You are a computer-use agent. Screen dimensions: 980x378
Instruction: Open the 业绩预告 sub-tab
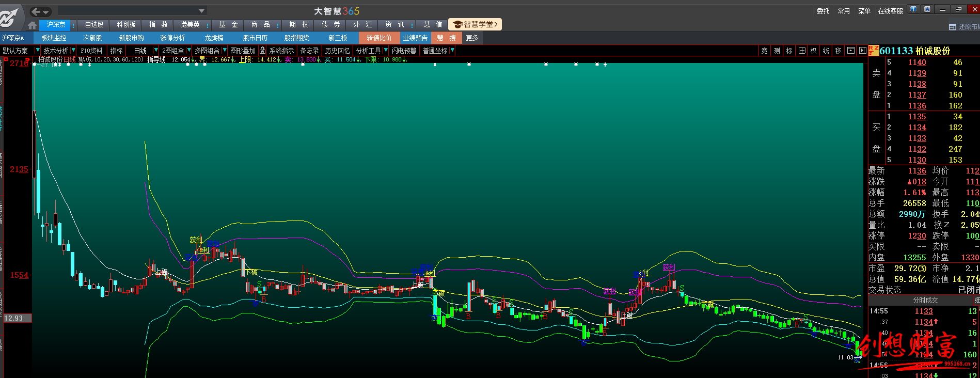click(x=415, y=38)
